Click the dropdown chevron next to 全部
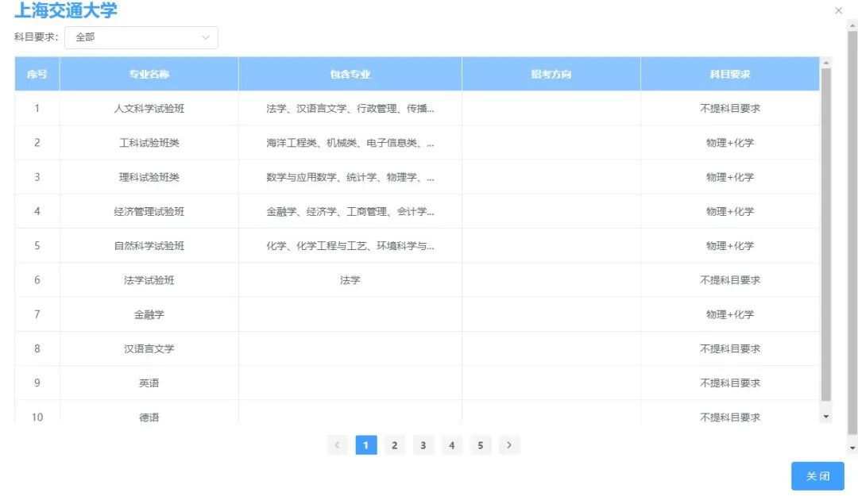 206,37
